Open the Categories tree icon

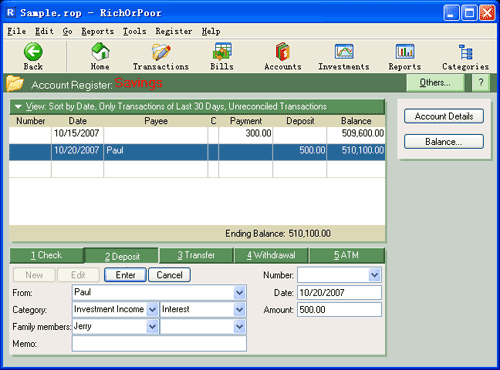[x=465, y=52]
